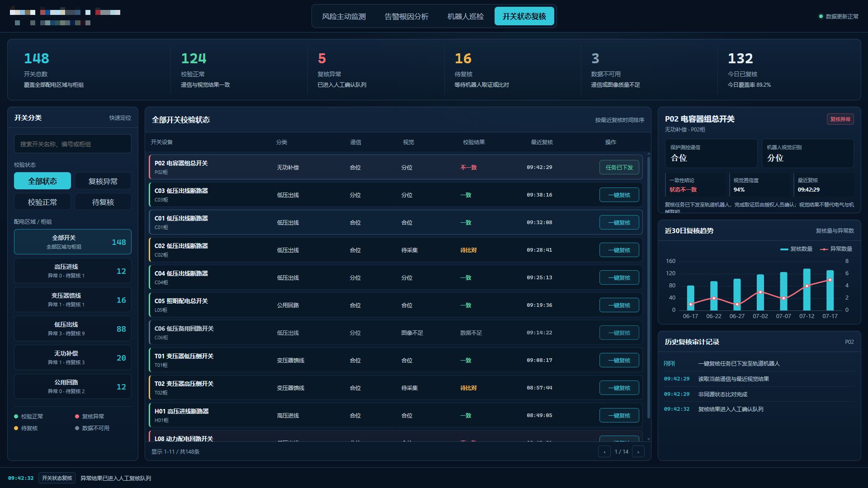Focus the switch name search field
Image resolution: width=868 pixels, height=488 pixels.
[73, 144]
